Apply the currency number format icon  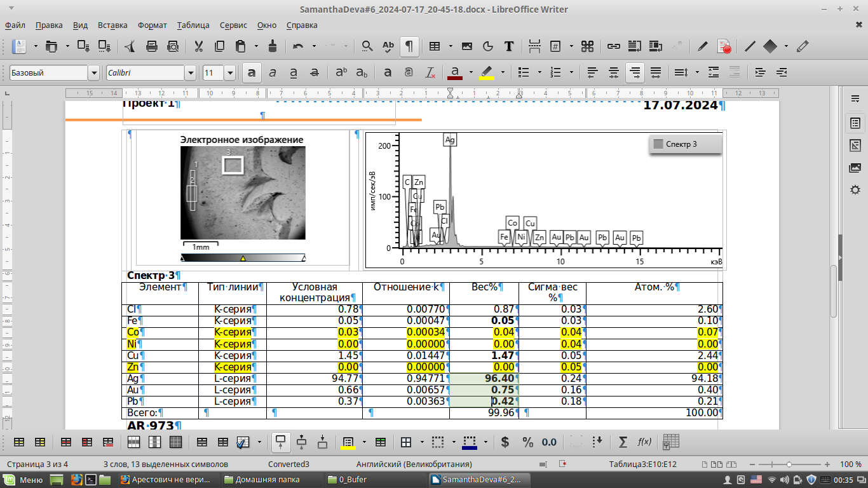(x=505, y=442)
